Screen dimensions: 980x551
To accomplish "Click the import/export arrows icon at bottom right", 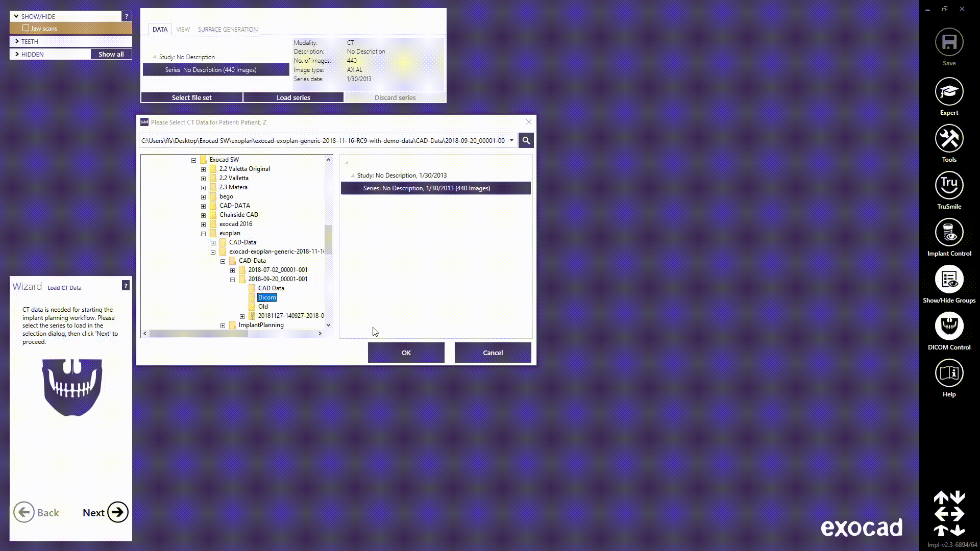I will [x=948, y=513].
